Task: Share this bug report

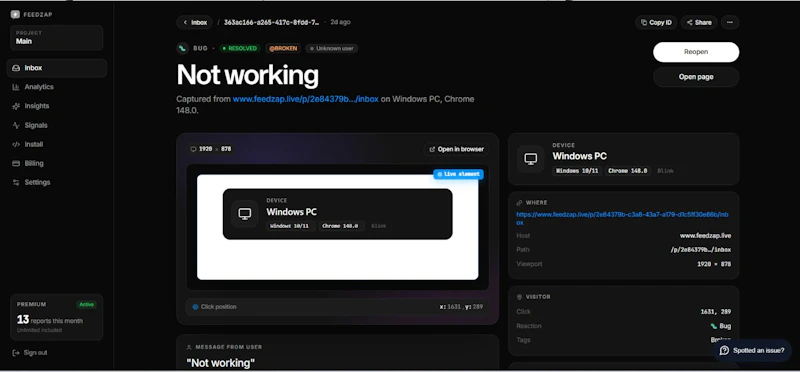Action: click(699, 22)
